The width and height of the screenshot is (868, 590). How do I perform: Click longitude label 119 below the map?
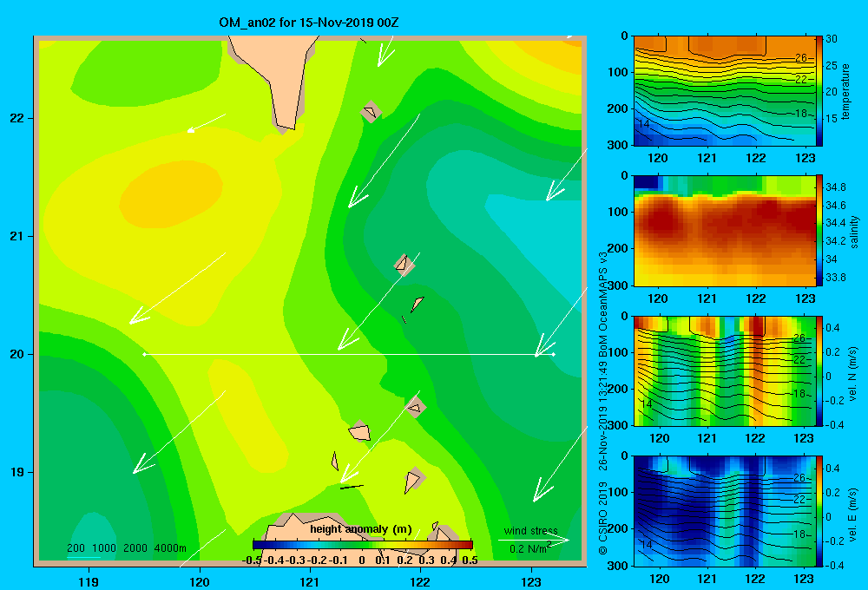89,581
